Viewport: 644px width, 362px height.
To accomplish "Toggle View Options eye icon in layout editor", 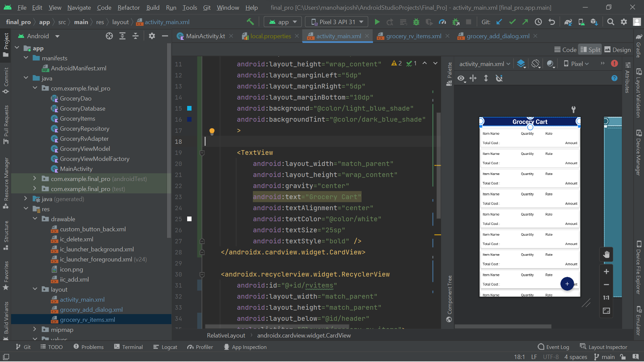I will pyautogui.click(x=461, y=78).
